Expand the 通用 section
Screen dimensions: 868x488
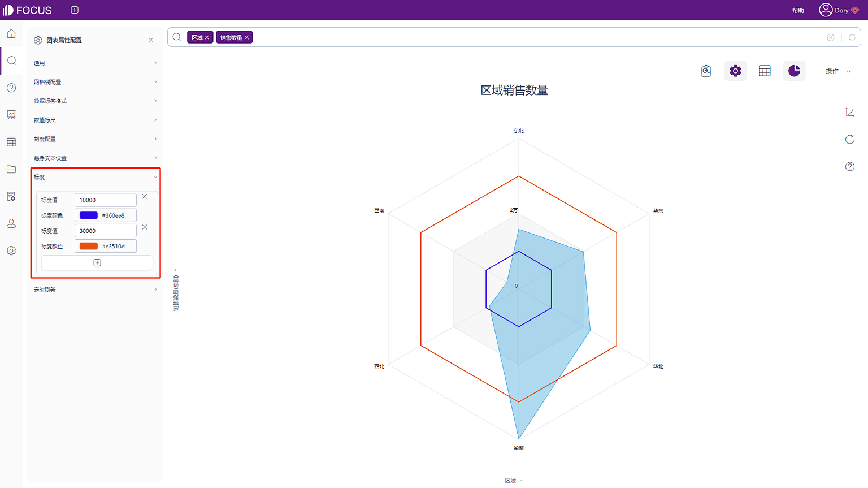click(x=95, y=63)
